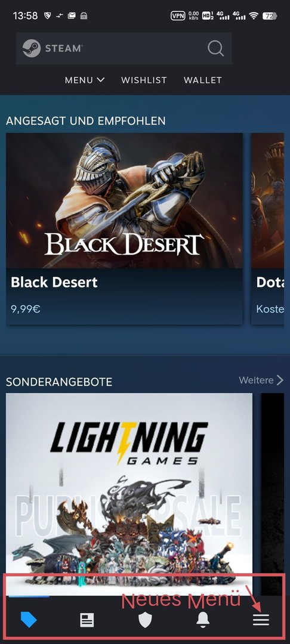Open the Steam logo home link
Viewport: 290px width, 644px height.
point(53,48)
